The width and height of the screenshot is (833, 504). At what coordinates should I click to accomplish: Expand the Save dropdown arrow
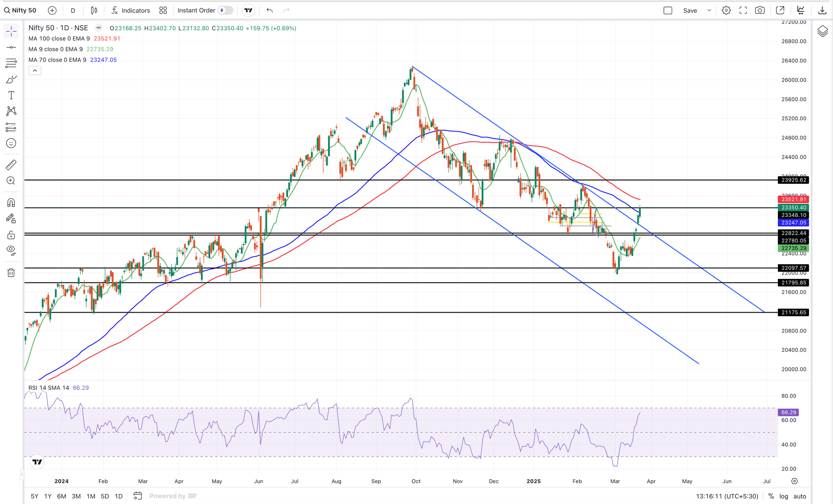click(709, 10)
